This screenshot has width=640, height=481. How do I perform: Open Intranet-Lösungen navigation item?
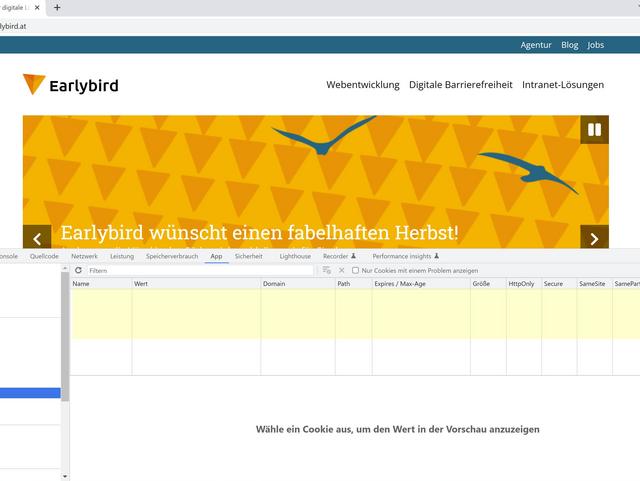(x=563, y=85)
